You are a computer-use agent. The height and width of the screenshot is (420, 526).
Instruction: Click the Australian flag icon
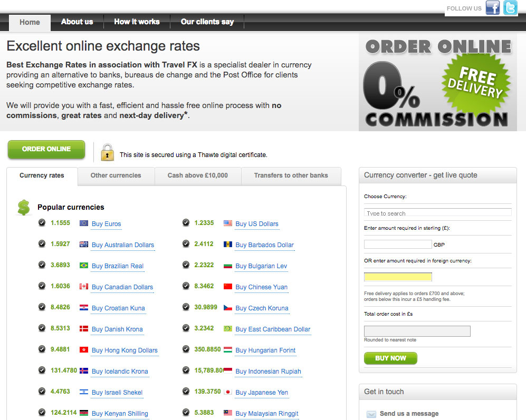[84, 245]
